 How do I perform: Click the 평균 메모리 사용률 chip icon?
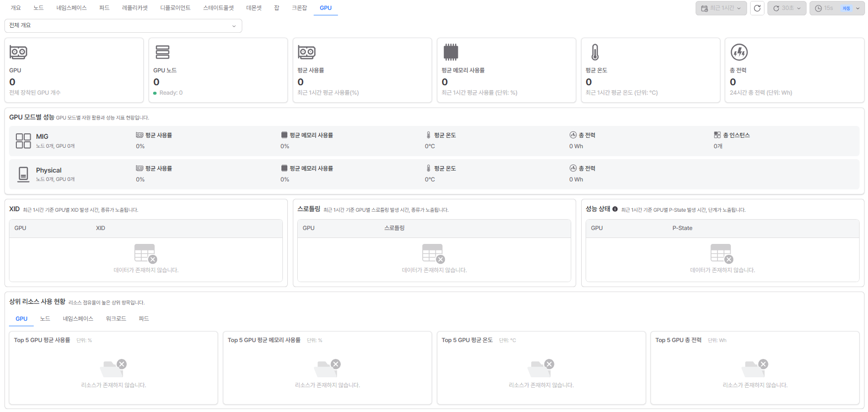click(451, 52)
